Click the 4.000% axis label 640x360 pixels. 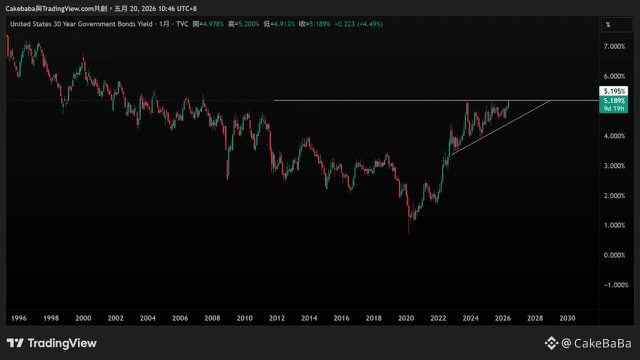click(x=614, y=136)
